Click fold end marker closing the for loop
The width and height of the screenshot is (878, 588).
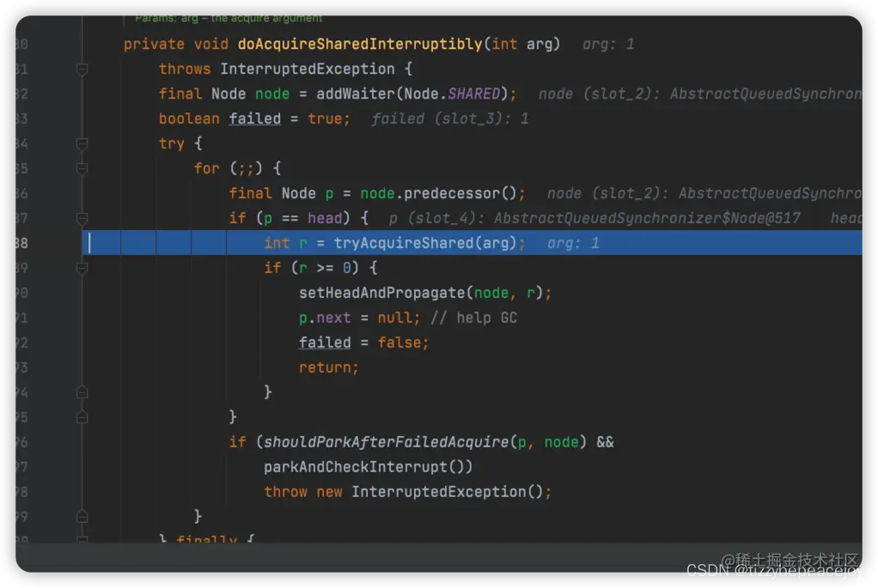click(x=82, y=517)
